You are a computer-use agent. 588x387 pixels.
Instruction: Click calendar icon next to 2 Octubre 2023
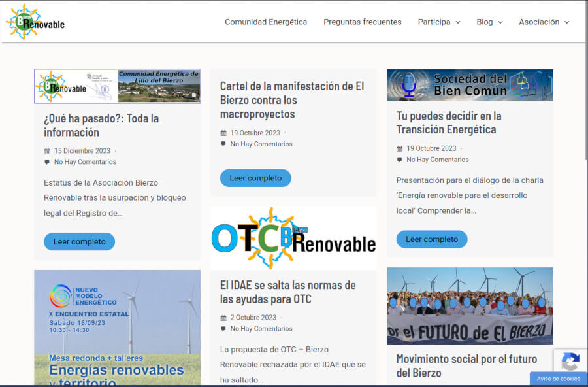(223, 318)
